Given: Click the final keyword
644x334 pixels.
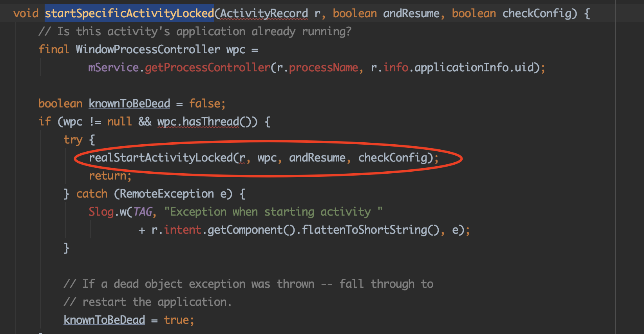Looking at the screenshot, I should (x=54, y=49).
